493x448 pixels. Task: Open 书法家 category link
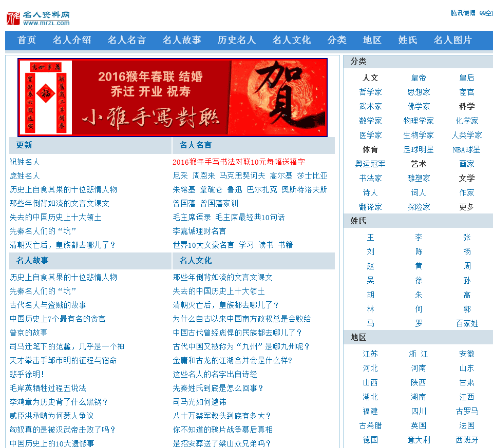[x=370, y=178]
